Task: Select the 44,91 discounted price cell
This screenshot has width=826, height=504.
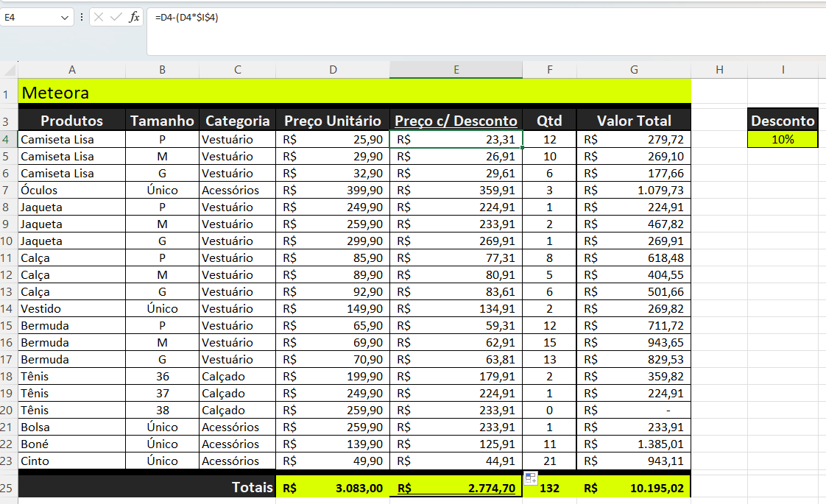Action: tap(456, 461)
